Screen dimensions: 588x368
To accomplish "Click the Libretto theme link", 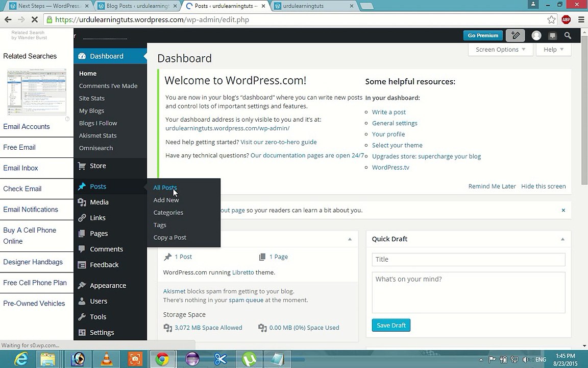I will point(243,272).
